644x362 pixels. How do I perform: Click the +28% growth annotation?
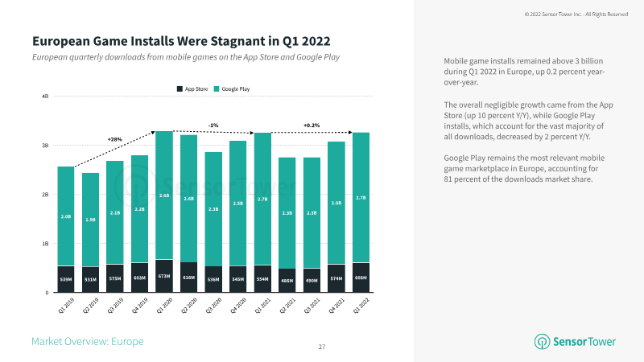(x=114, y=139)
